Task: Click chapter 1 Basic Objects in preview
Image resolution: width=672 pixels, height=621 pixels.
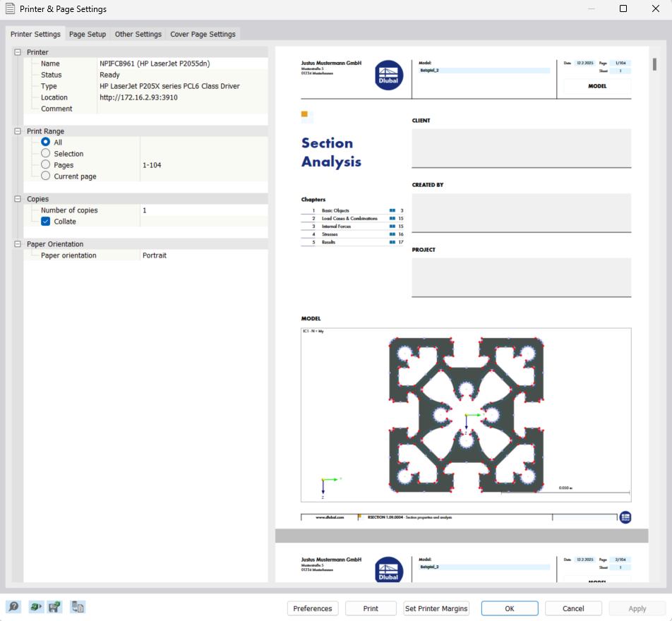Action: click(352, 210)
